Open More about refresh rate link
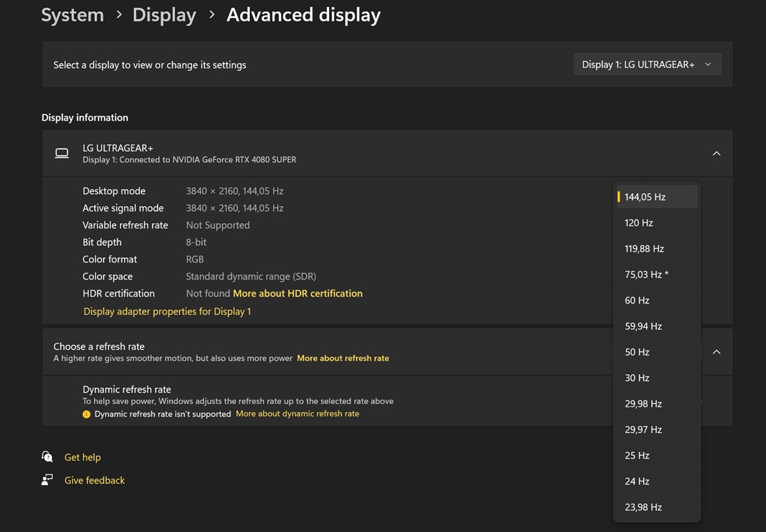 coord(343,358)
